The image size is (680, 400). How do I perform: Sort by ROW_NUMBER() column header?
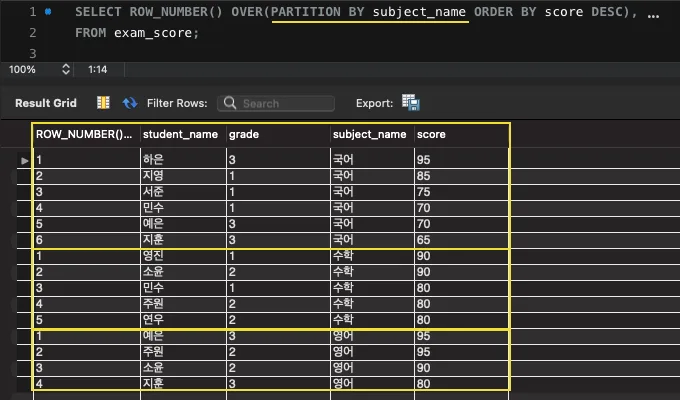84,134
